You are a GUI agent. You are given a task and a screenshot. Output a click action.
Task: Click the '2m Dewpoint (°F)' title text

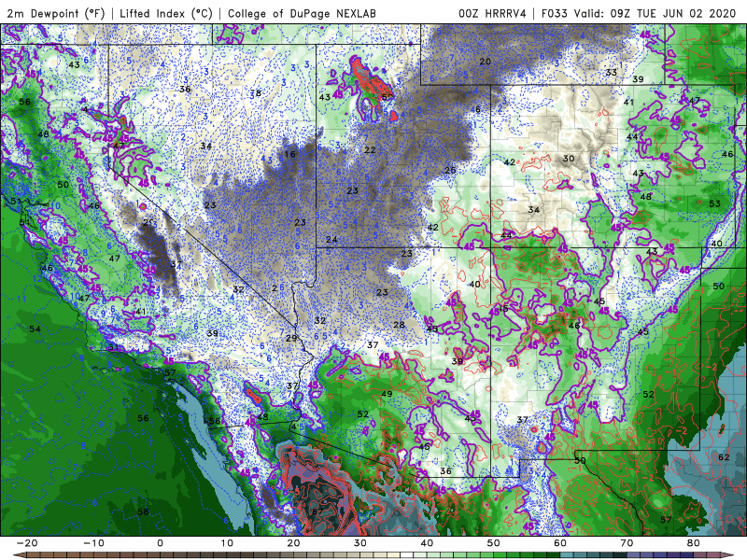click(x=56, y=13)
